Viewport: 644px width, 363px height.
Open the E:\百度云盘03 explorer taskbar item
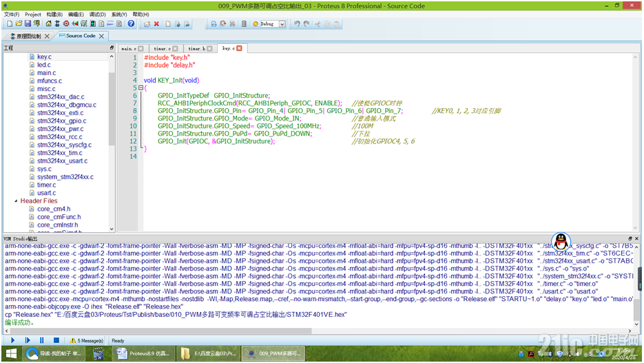click(x=209, y=353)
